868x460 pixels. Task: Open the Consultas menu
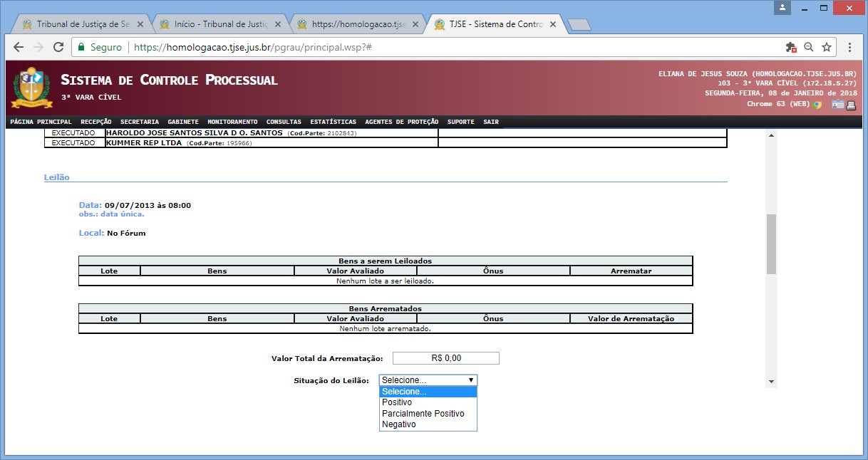pos(284,122)
